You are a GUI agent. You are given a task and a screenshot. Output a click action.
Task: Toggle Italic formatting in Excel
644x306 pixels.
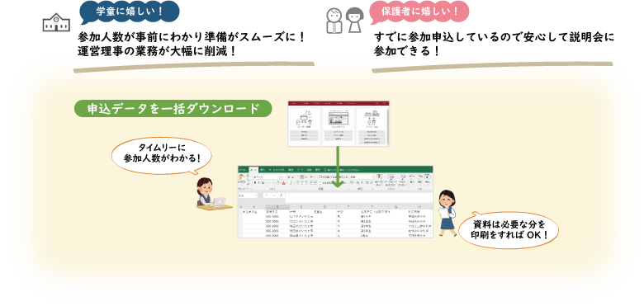pos(258,182)
